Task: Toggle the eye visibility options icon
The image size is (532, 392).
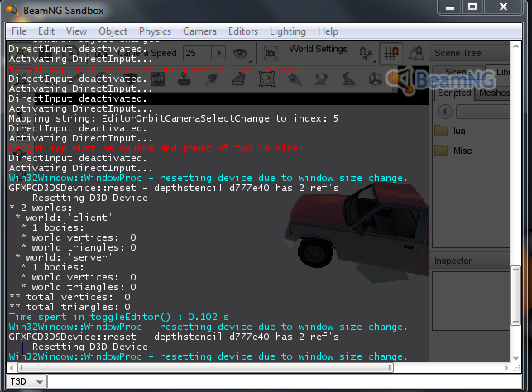Action: click(x=240, y=53)
